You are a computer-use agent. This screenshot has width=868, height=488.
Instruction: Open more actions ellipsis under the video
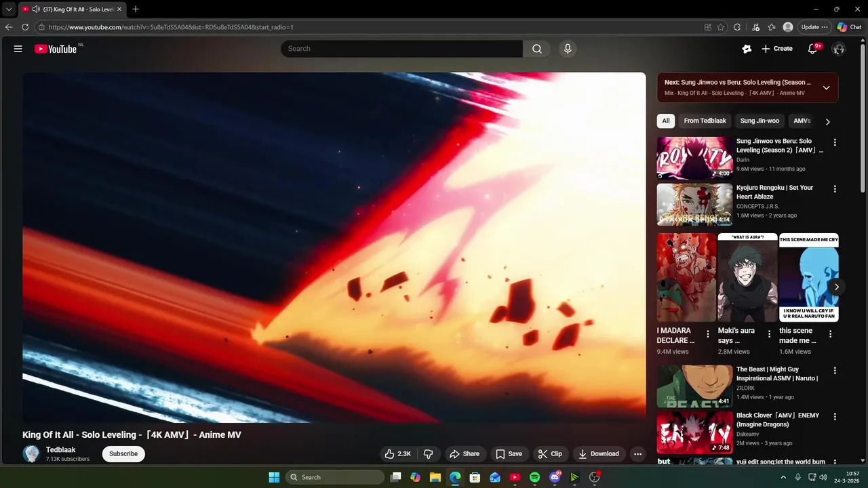click(x=637, y=454)
